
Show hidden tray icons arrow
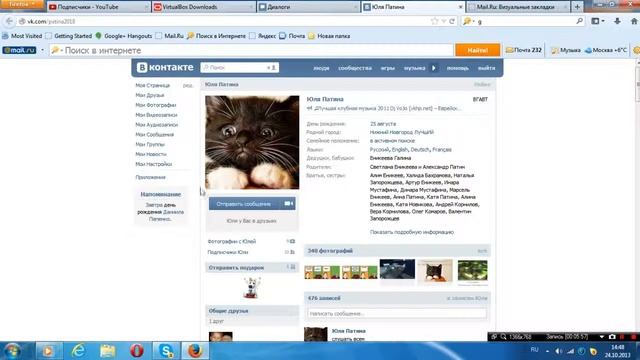coord(547,351)
